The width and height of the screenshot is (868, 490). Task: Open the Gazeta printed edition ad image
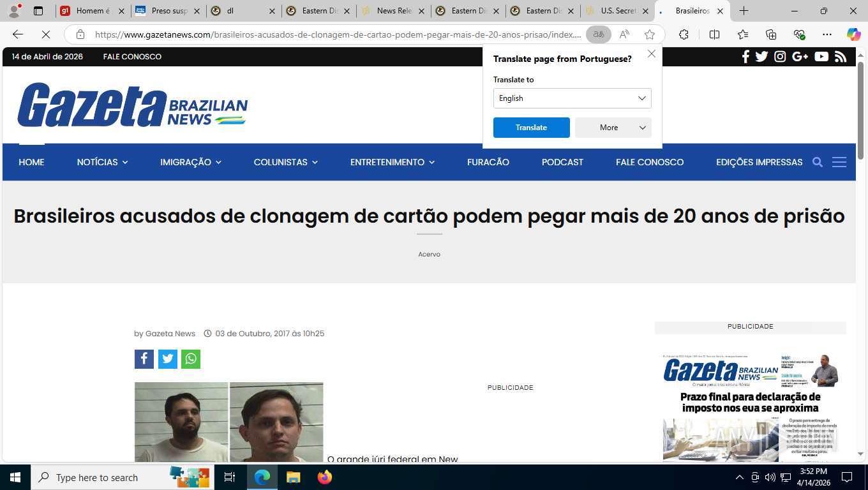751,408
